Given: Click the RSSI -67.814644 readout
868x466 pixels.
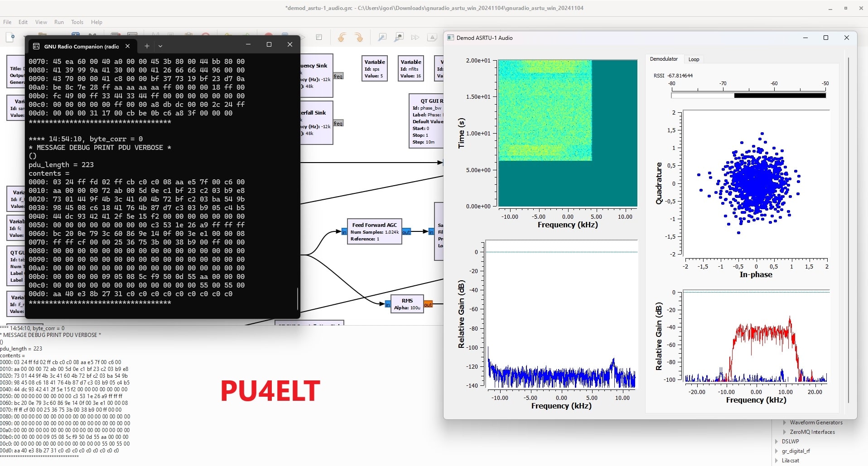Looking at the screenshot, I should click(673, 76).
